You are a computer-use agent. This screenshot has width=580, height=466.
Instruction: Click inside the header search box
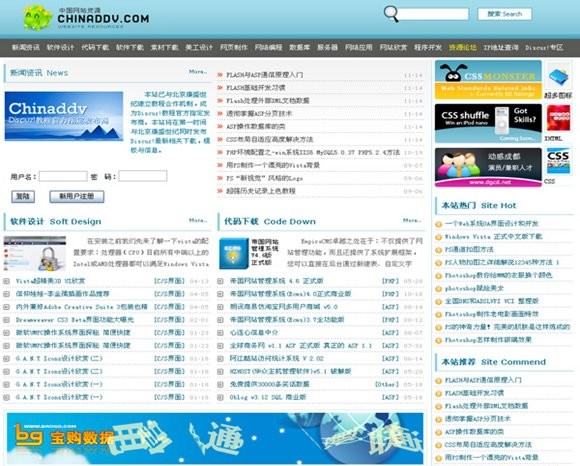(x=434, y=14)
